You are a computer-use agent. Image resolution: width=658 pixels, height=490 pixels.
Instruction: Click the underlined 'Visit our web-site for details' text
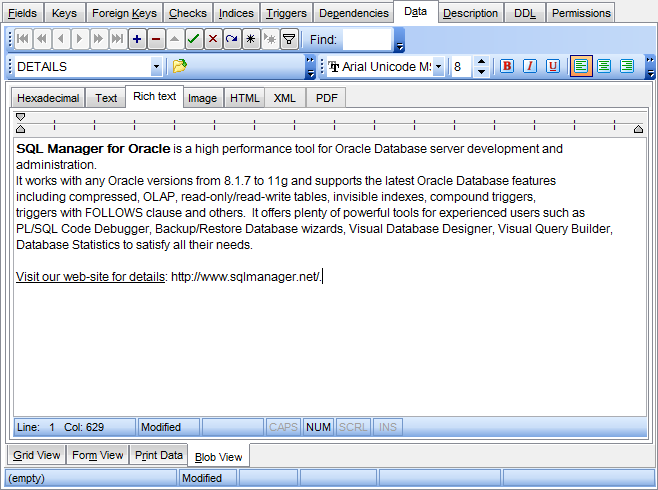90,277
